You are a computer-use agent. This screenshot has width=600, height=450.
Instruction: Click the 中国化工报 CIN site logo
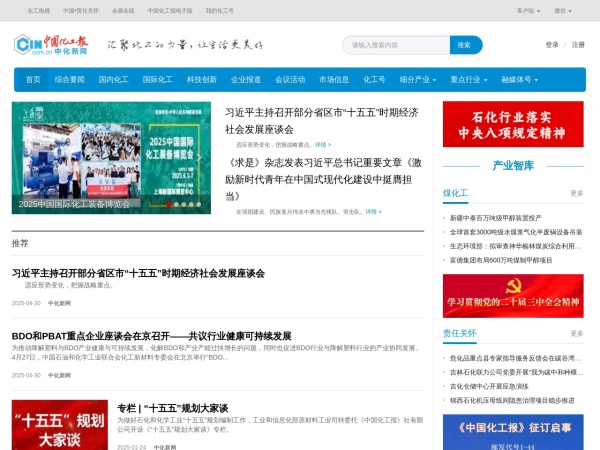pyautogui.click(x=51, y=45)
